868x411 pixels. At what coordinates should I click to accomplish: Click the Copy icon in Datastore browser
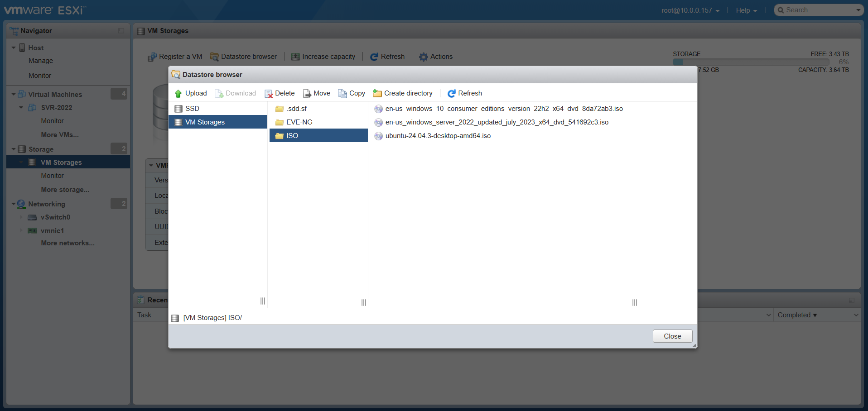point(343,93)
